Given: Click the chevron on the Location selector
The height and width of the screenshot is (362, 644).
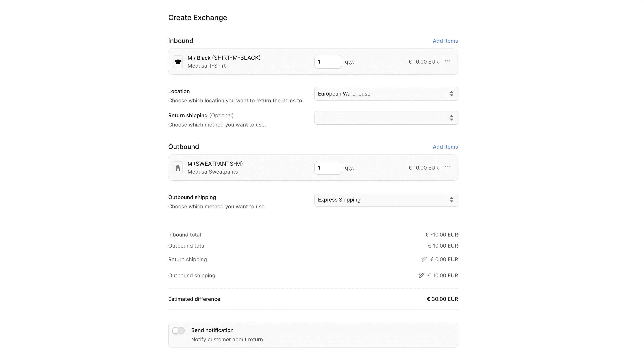Looking at the screenshot, I should (x=451, y=94).
